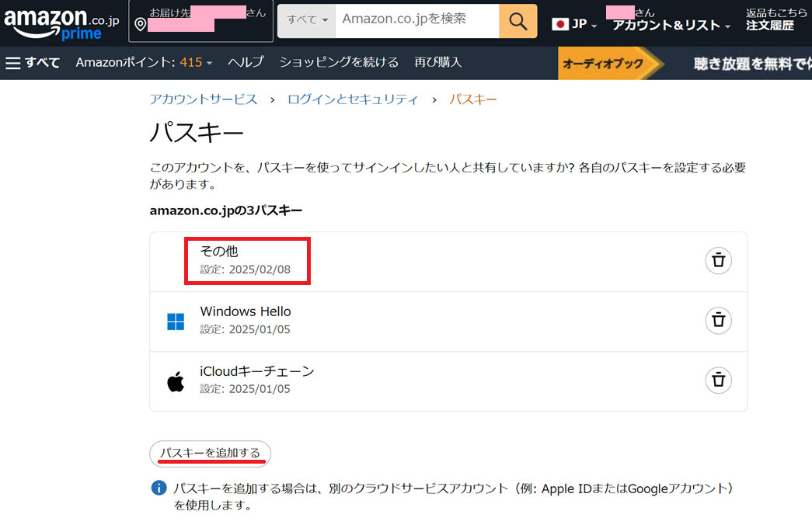812x525 pixels.
Task: Open the すべて search category dropdown
Action: tap(307, 21)
